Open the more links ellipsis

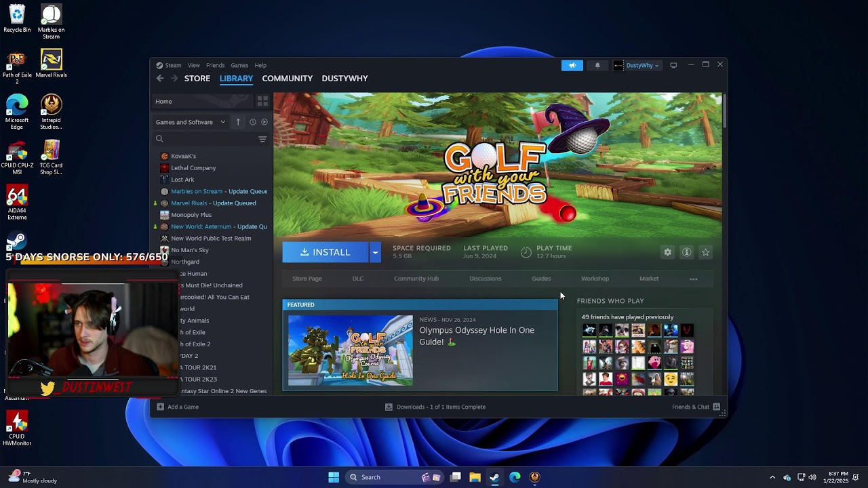click(693, 279)
